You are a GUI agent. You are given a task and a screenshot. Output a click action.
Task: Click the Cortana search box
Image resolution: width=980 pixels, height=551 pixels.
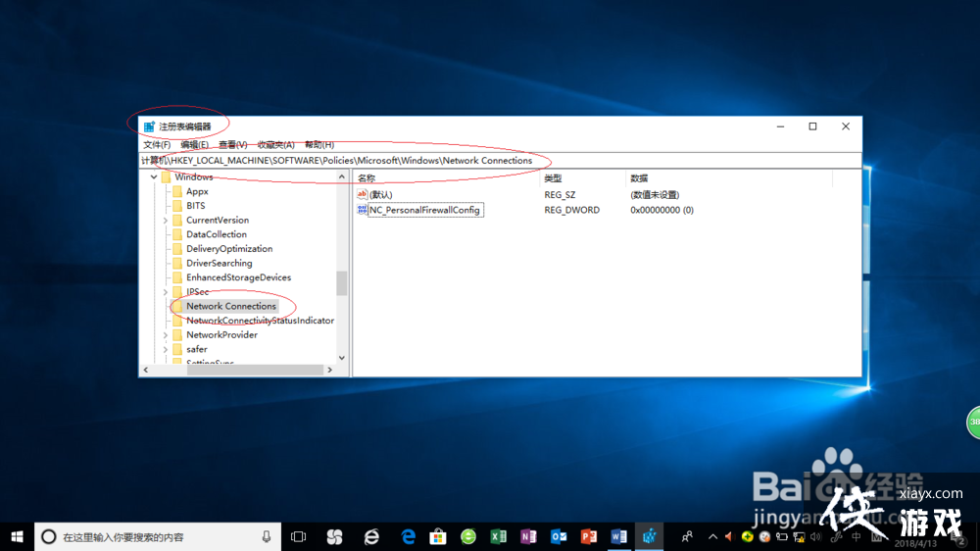[158, 536]
